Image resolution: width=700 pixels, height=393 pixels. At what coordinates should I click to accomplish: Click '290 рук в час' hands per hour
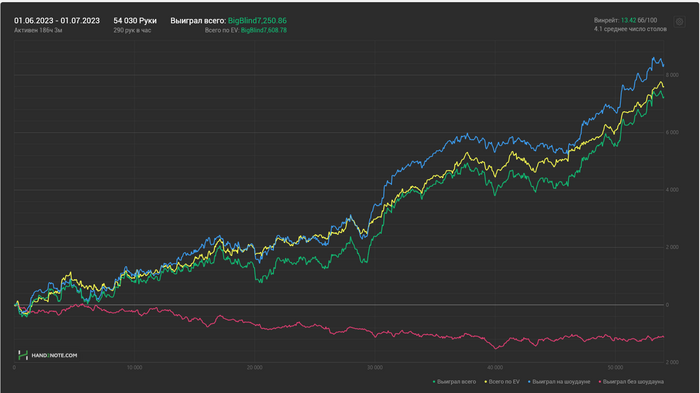coord(132,30)
